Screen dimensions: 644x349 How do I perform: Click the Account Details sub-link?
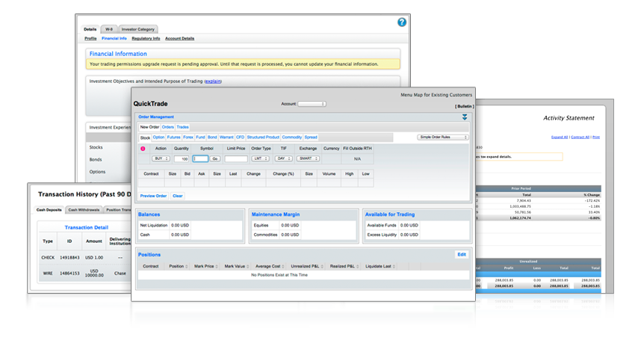[x=179, y=39]
